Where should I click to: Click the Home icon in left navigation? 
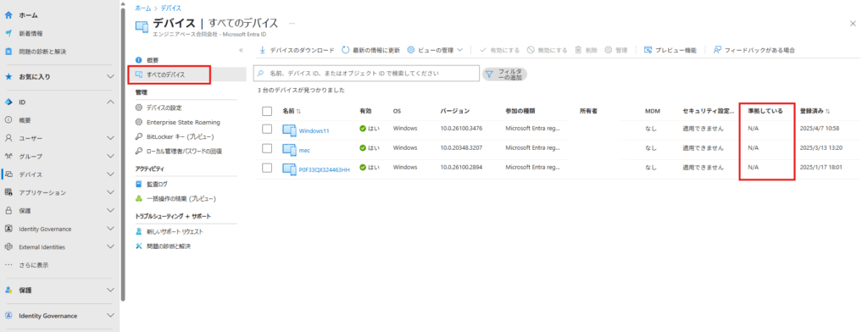pos(8,15)
